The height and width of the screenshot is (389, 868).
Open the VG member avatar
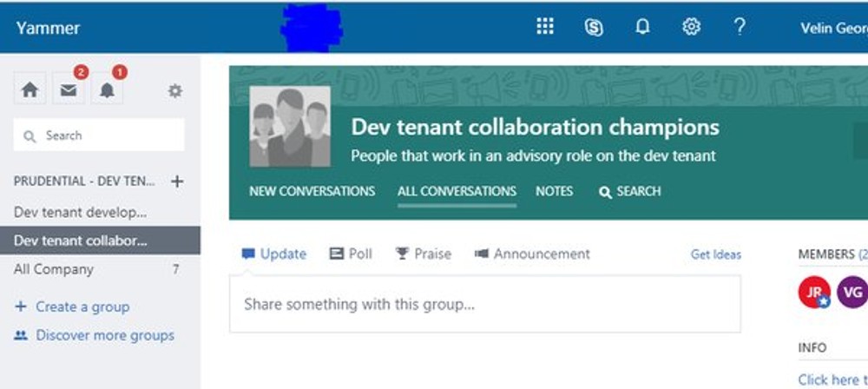click(852, 292)
